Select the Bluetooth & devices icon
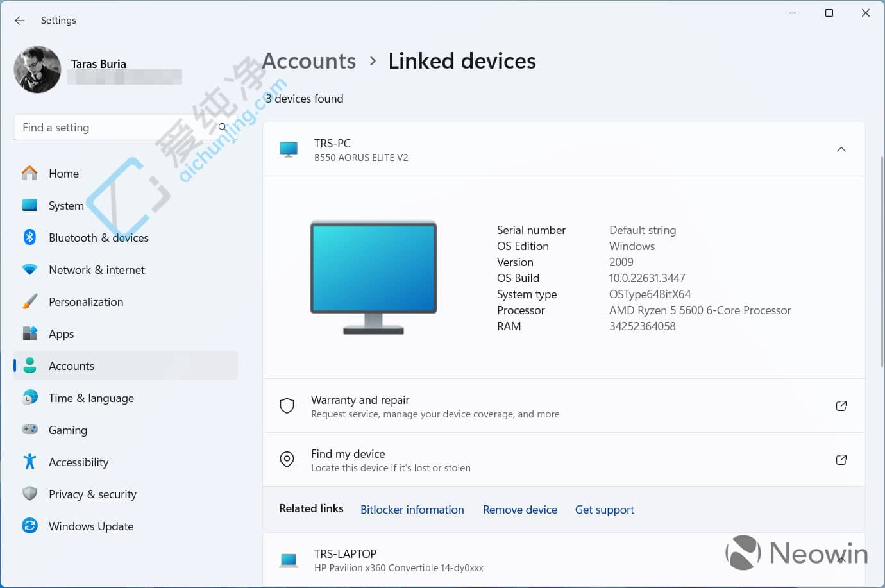Viewport: 885px width, 588px height. (29, 237)
